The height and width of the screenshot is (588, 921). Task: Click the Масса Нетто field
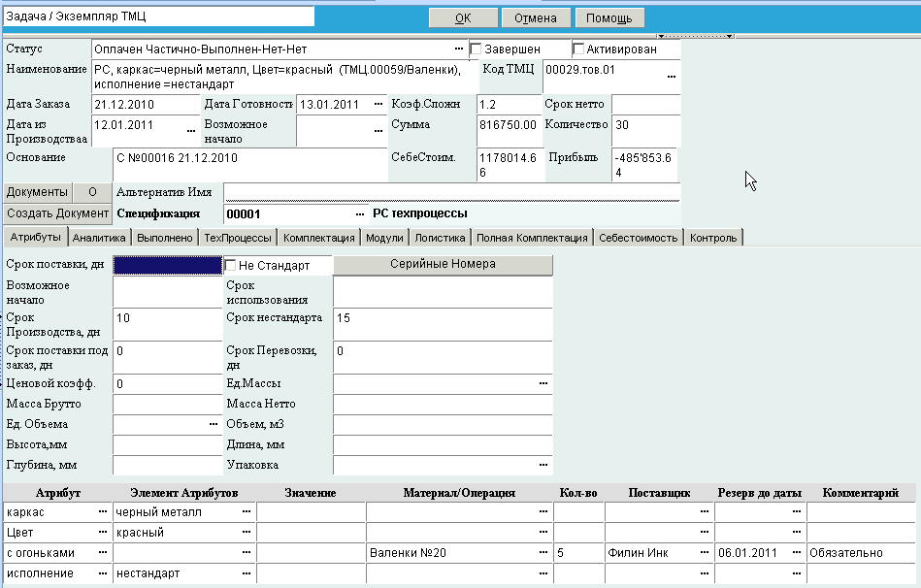coord(443,405)
